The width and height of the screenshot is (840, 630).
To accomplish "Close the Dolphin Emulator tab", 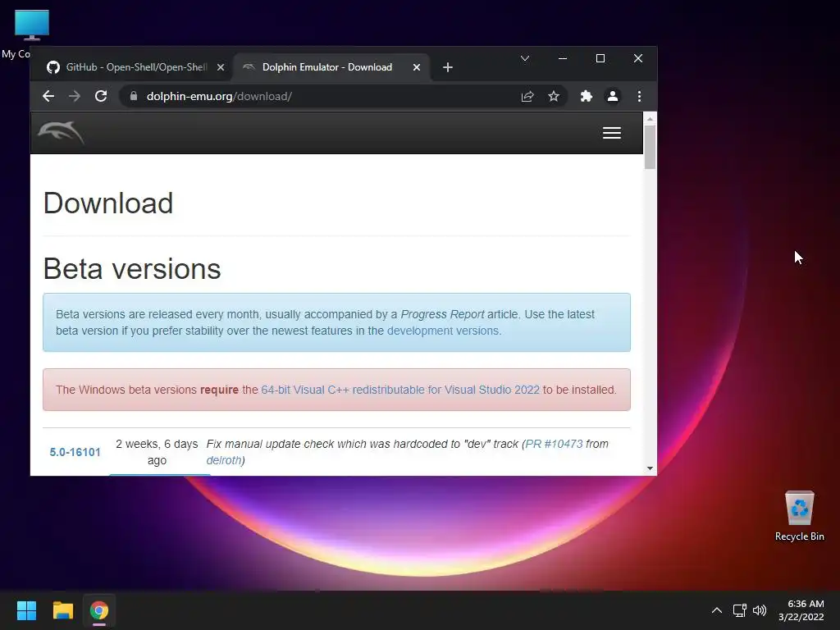I will click(416, 67).
